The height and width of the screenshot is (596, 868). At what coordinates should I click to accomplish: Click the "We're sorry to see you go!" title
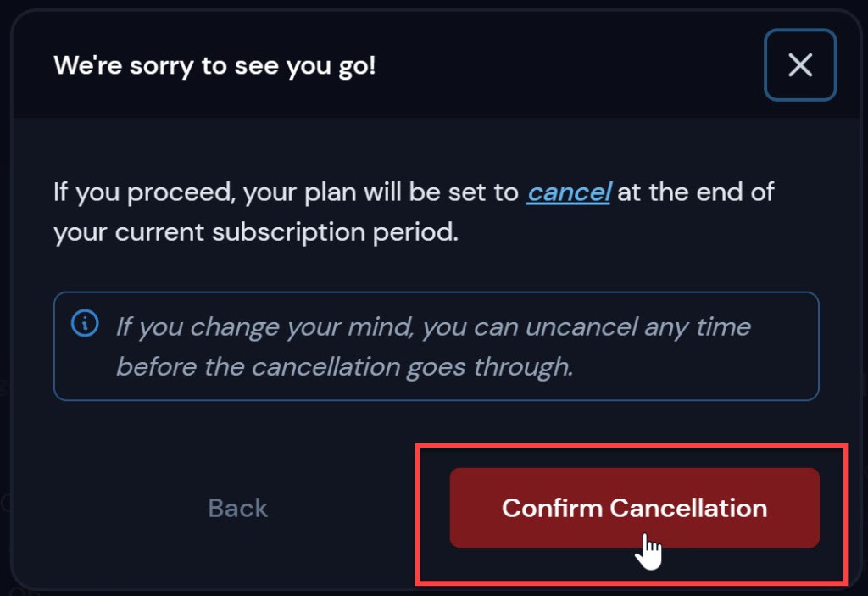[x=214, y=65]
